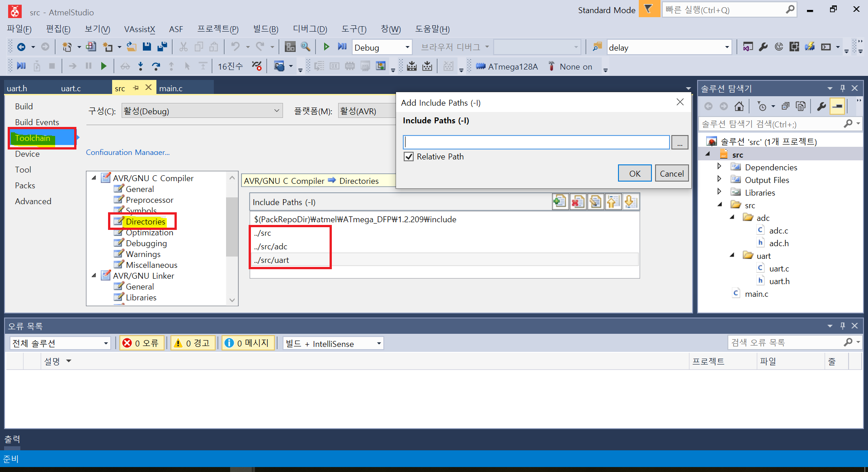The width and height of the screenshot is (868, 472).
Task: Open the 구성 활성(Debug) dropdown
Action: pyautogui.click(x=202, y=111)
